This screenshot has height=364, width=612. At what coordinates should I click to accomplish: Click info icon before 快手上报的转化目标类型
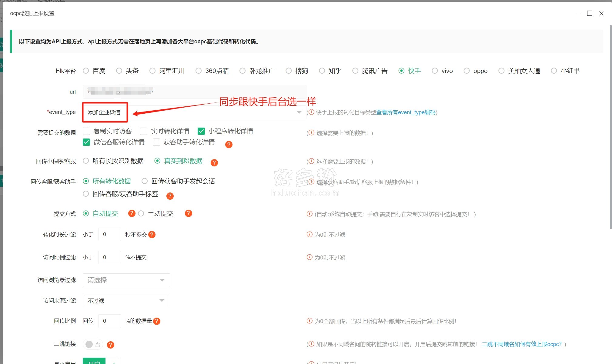click(311, 112)
